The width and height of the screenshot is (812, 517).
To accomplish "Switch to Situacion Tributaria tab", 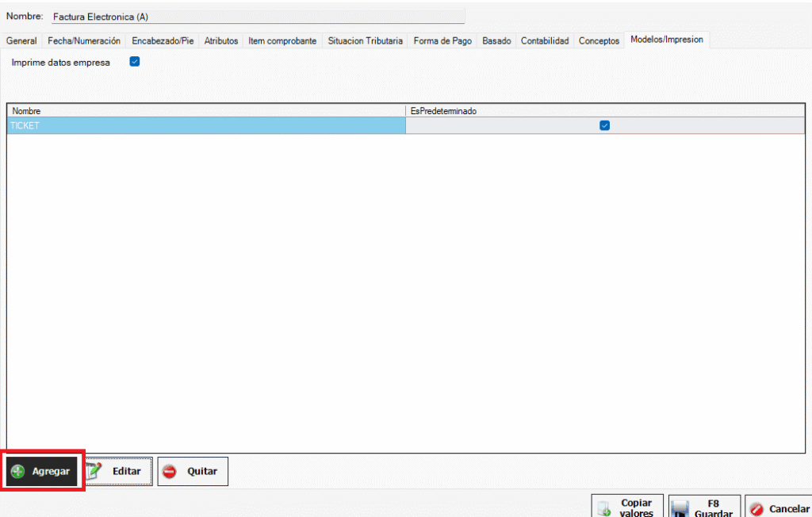I will click(x=365, y=40).
